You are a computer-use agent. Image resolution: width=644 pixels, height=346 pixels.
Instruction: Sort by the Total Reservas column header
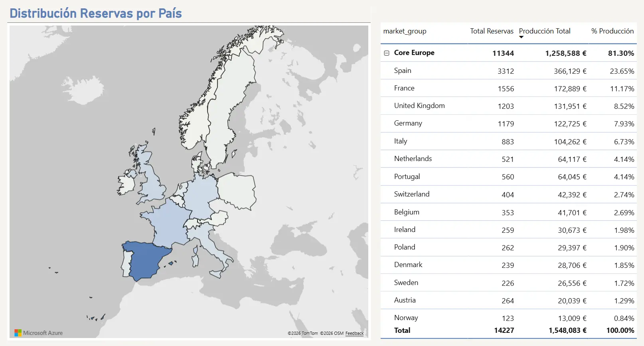[x=492, y=31]
